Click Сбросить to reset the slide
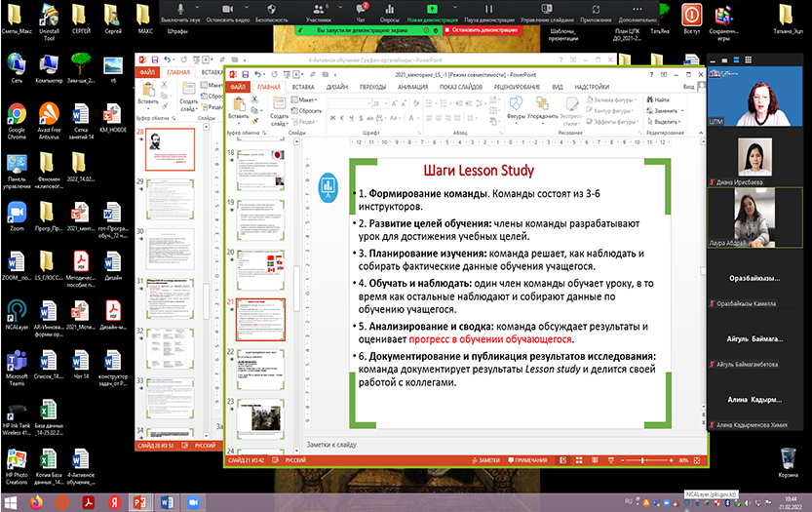This screenshot has height=512, width=812. [x=309, y=111]
